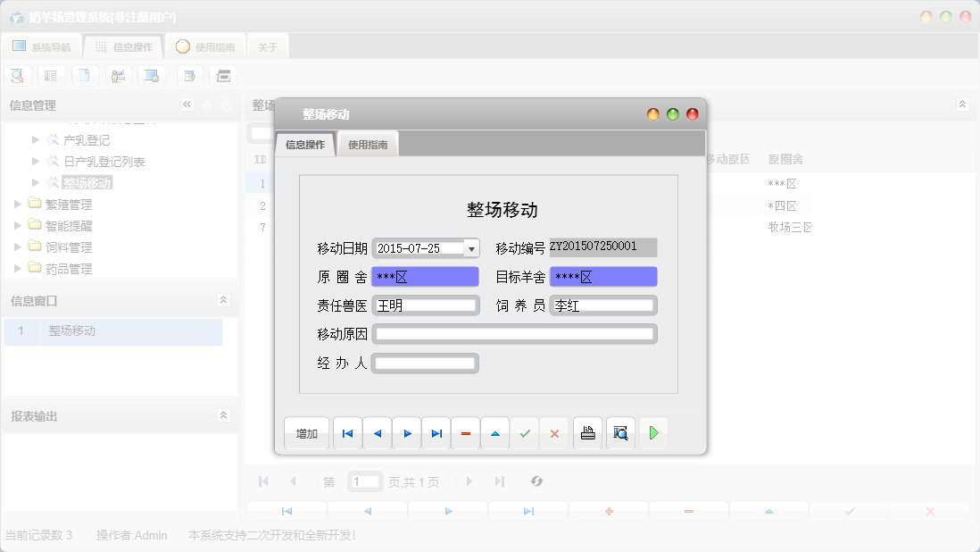
Task: Open data preview with the magnifier icon
Action: click(x=620, y=432)
